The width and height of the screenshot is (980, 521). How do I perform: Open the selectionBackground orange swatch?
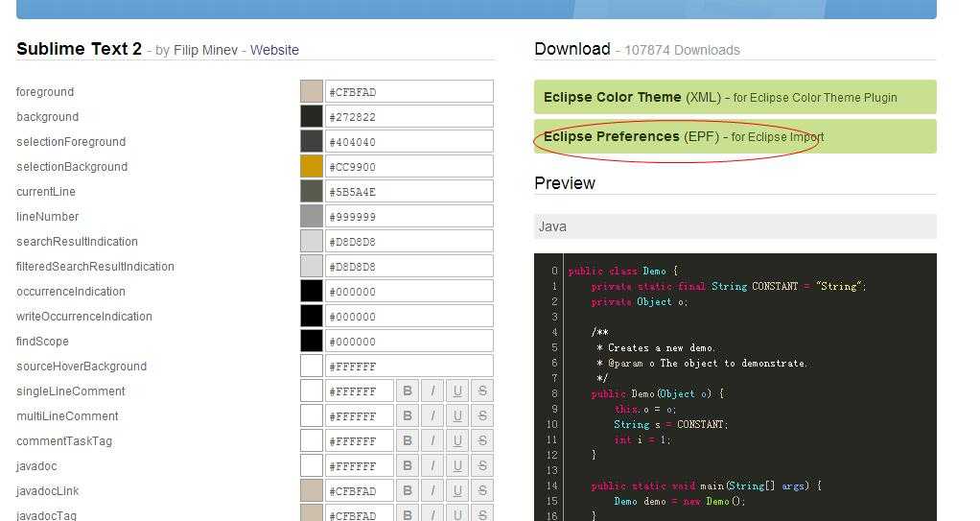click(x=312, y=166)
